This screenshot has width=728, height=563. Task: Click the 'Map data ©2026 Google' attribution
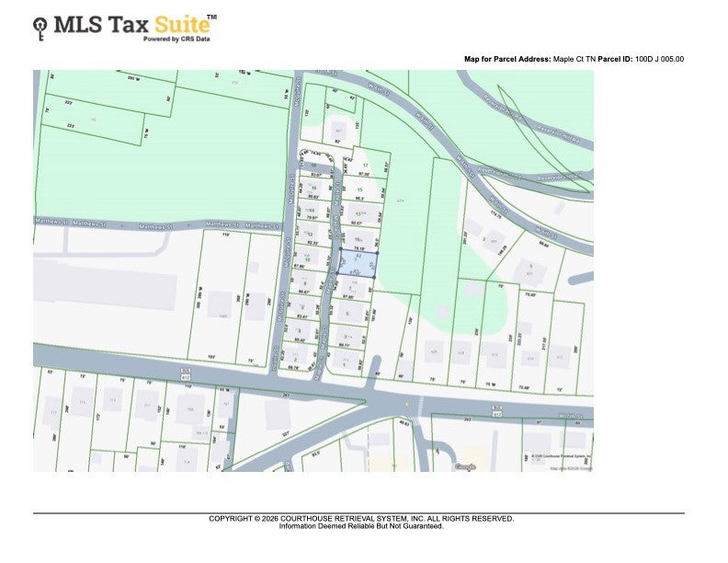(x=571, y=468)
